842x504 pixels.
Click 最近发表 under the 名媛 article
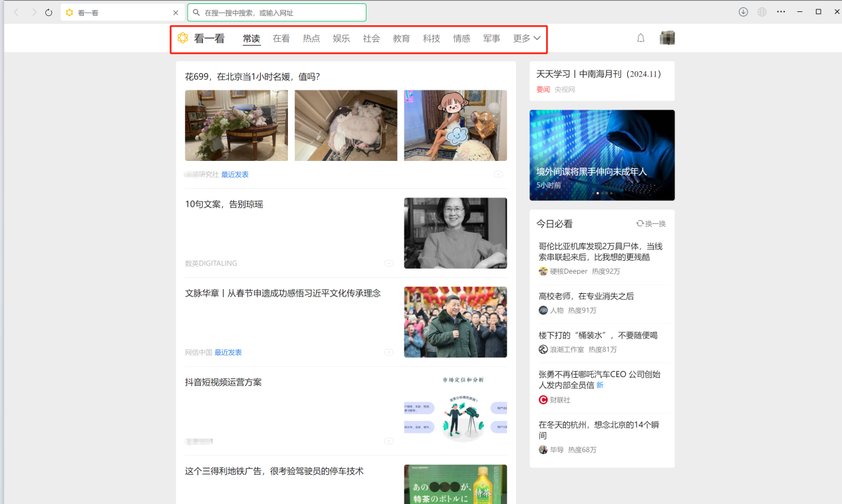(x=235, y=174)
